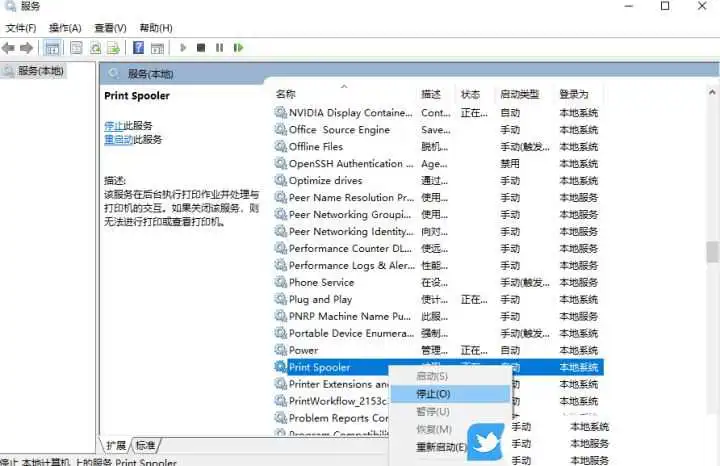
Task: Click the 重启动 link in the description pane
Action: click(118, 140)
